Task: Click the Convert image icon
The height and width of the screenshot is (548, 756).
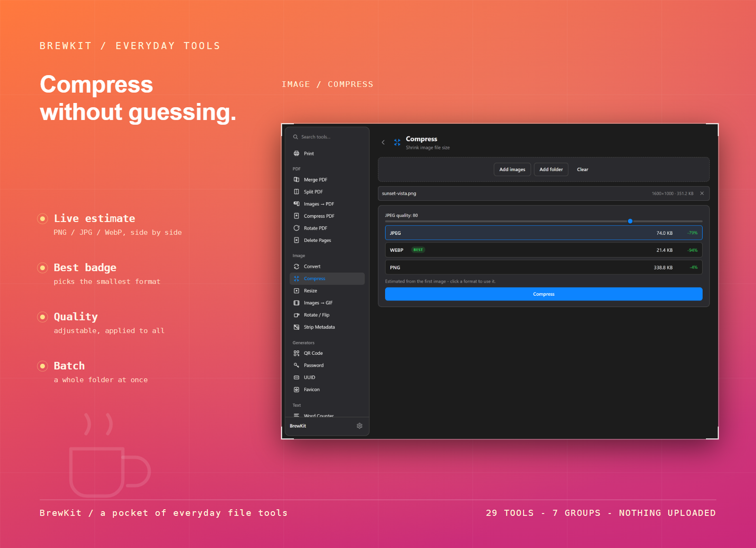Action: click(296, 266)
